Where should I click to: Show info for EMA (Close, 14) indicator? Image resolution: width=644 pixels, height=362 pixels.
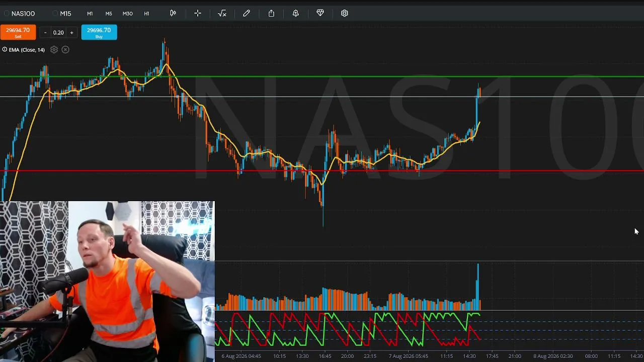pyautogui.click(x=5, y=49)
